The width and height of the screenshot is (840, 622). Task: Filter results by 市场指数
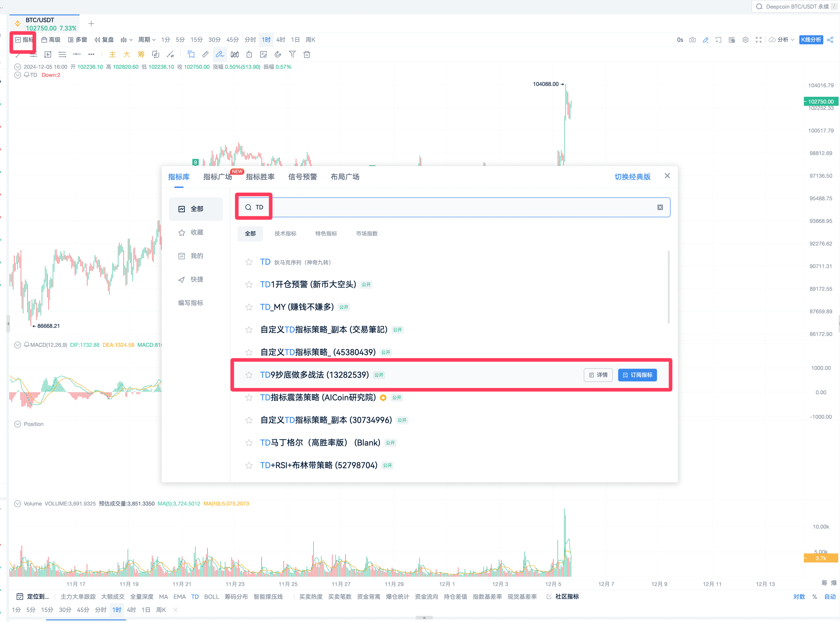click(367, 234)
